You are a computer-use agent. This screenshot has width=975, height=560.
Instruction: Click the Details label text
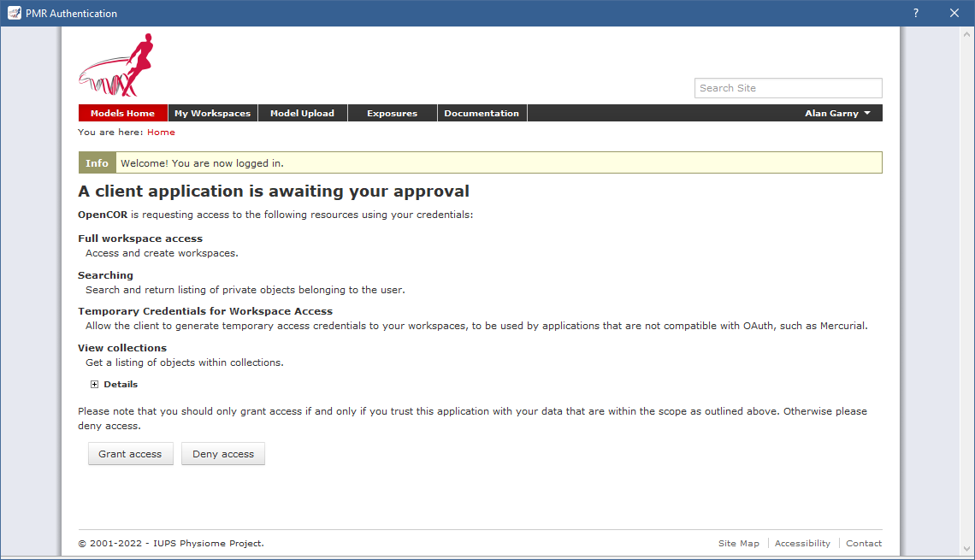(121, 385)
